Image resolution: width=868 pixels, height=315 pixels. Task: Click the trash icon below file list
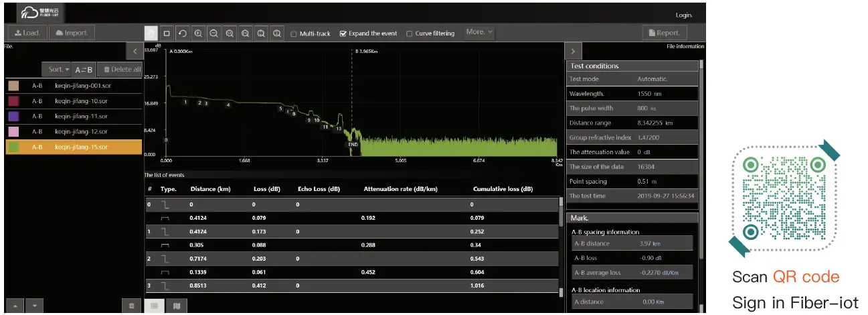pos(131,306)
